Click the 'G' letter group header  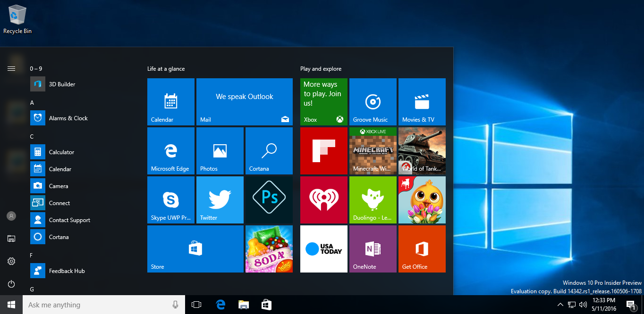coord(32,289)
